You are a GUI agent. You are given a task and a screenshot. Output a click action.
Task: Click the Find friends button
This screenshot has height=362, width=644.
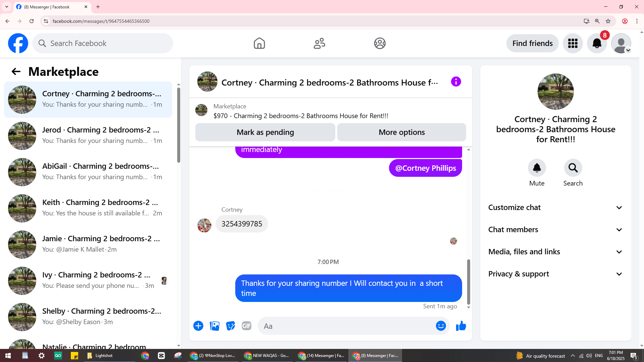pyautogui.click(x=532, y=43)
